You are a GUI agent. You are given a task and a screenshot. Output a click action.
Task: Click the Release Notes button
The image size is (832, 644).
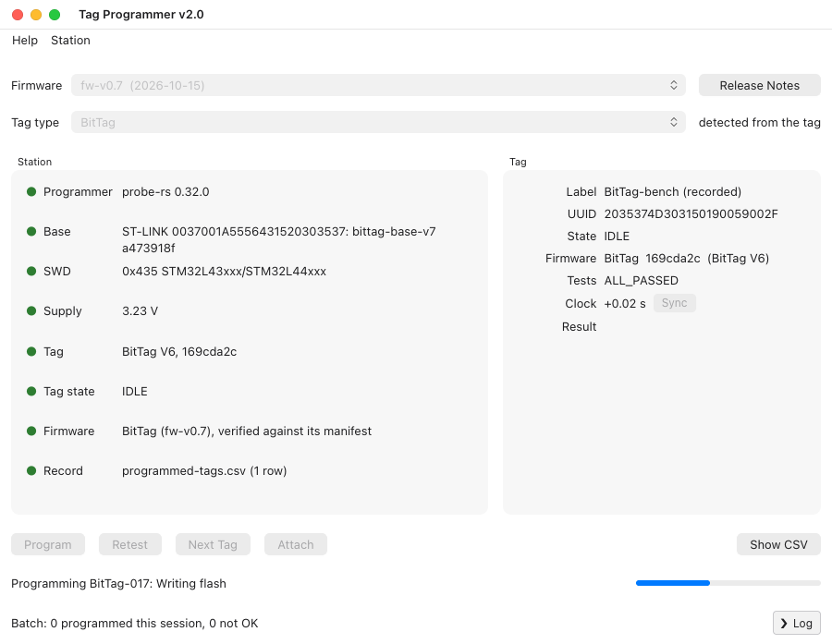[x=759, y=85]
